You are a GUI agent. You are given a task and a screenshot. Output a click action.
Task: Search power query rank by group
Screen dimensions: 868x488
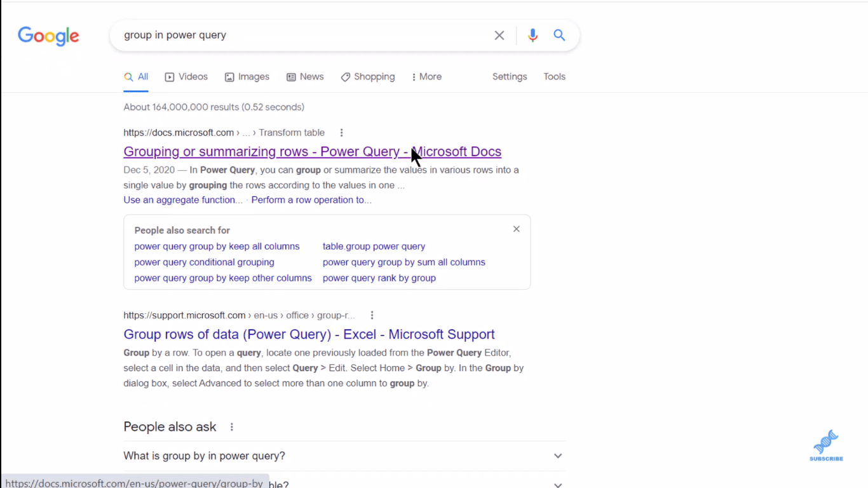coord(379,278)
